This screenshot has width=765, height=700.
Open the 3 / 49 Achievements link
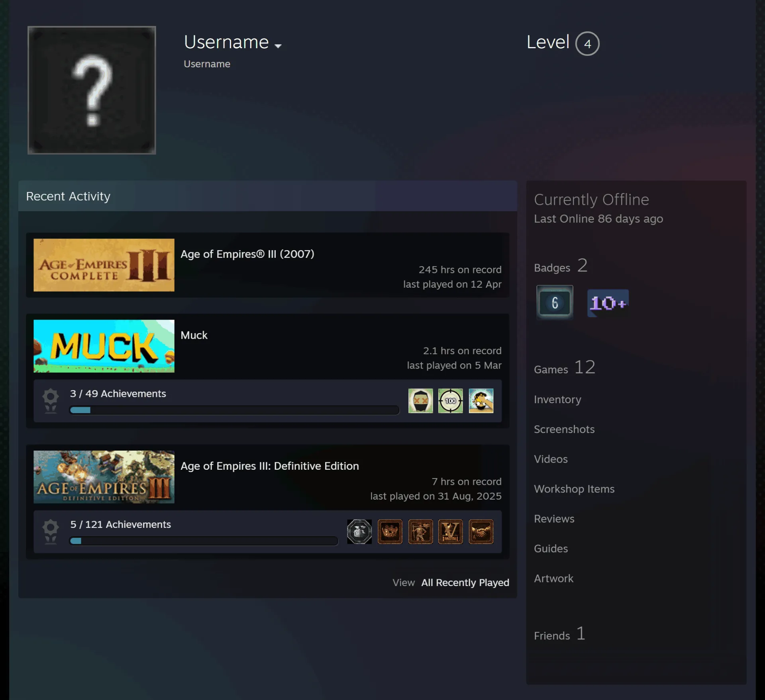(118, 394)
